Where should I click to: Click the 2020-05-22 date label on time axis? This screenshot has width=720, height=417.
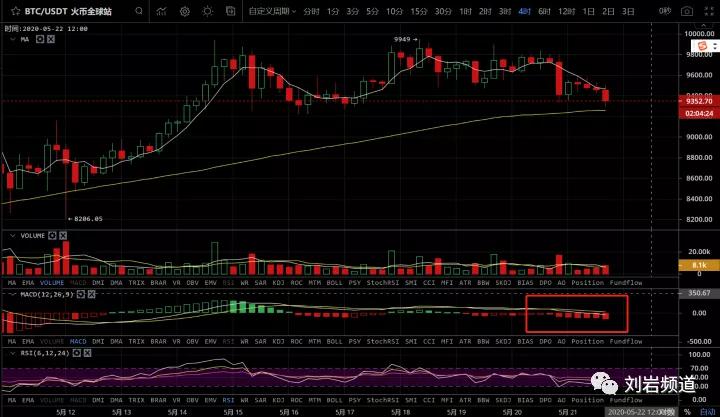(641, 412)
